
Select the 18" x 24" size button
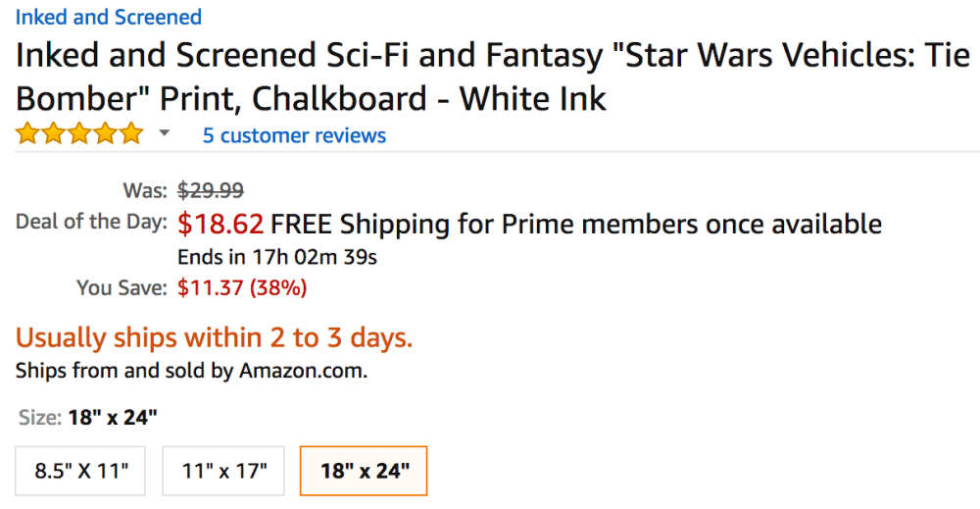coord(363,471)
